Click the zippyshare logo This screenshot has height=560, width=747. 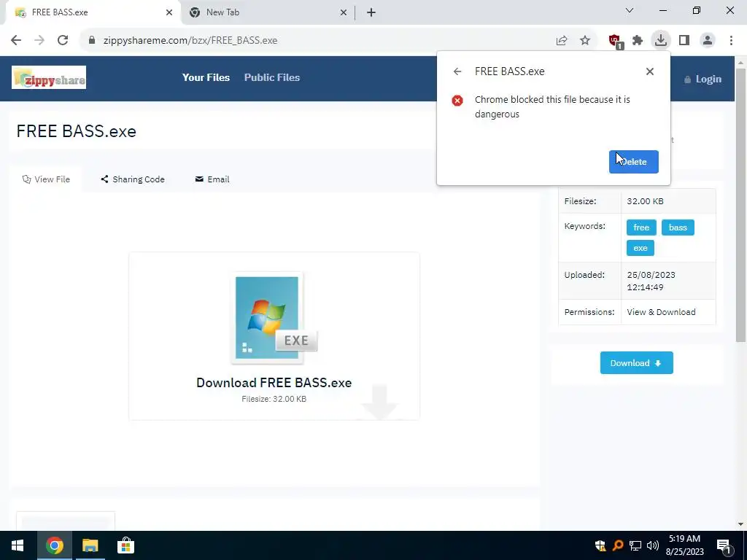(49, 77)
